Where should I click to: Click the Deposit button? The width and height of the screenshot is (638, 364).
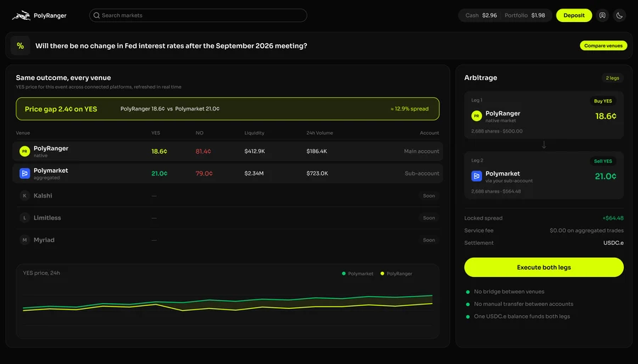coord(573,16)
